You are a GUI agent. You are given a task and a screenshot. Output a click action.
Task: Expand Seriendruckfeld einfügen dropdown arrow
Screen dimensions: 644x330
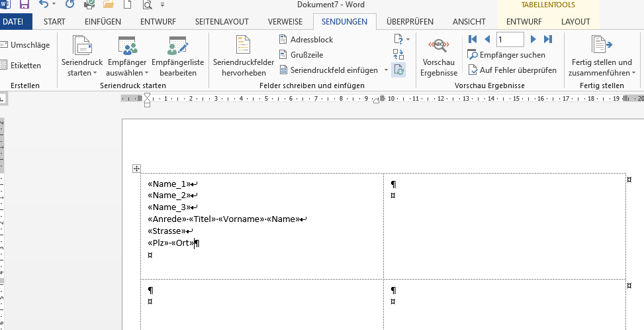386,70
